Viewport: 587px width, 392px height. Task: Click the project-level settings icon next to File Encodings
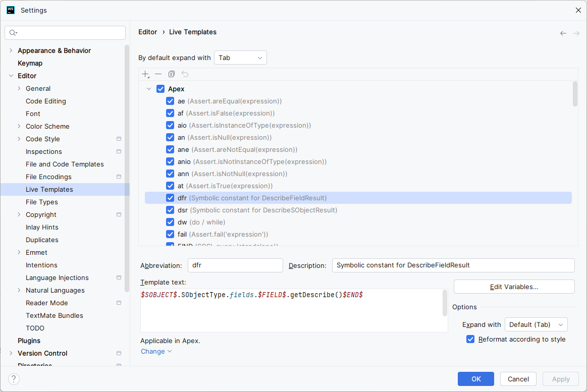[x=119, y=177]
